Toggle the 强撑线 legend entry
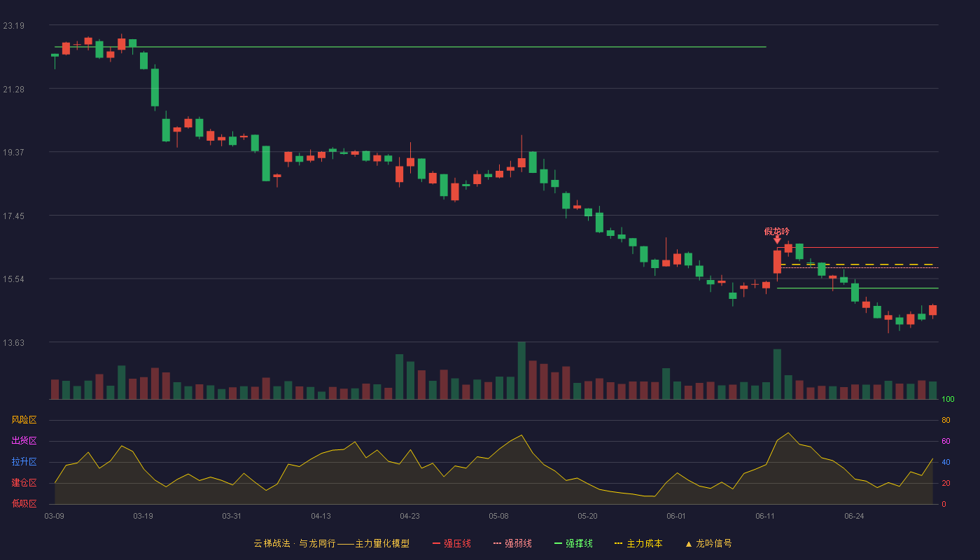Image resolution: width=980 pixels, height=560 pixels. (x=573, y=543)
